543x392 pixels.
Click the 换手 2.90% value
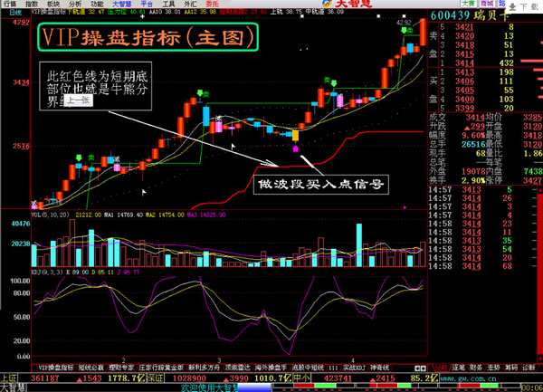(473, 180)
